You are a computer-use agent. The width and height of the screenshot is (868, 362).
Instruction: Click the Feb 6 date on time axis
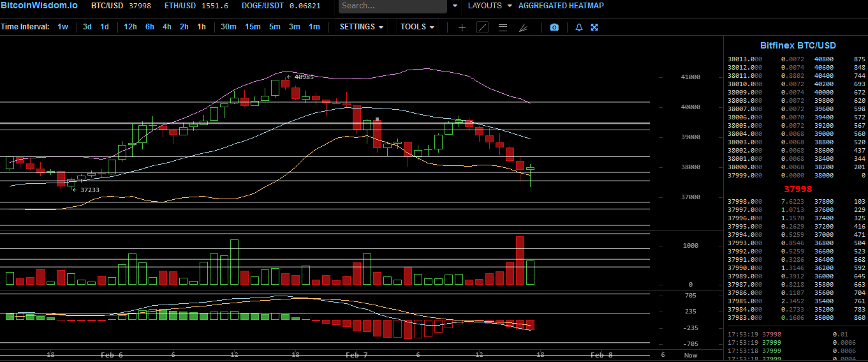pyautogui.click(x=112, y=355)
